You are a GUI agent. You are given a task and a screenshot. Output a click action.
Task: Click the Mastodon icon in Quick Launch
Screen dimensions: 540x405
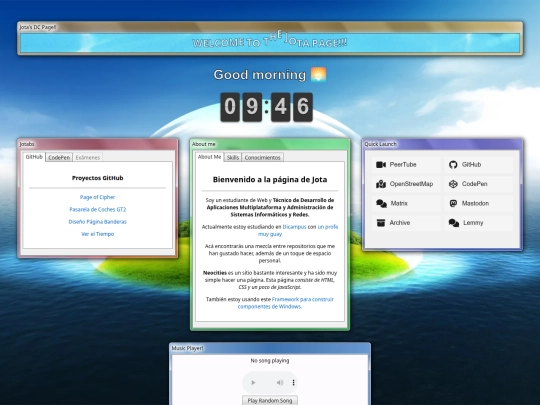[453, 203]
